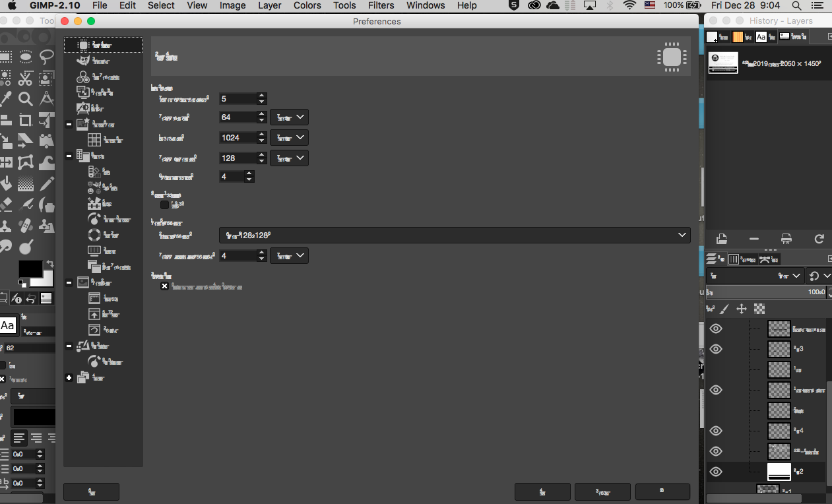
Task: Hide the layer whose name ends in 4
Action: click(716, 431)
